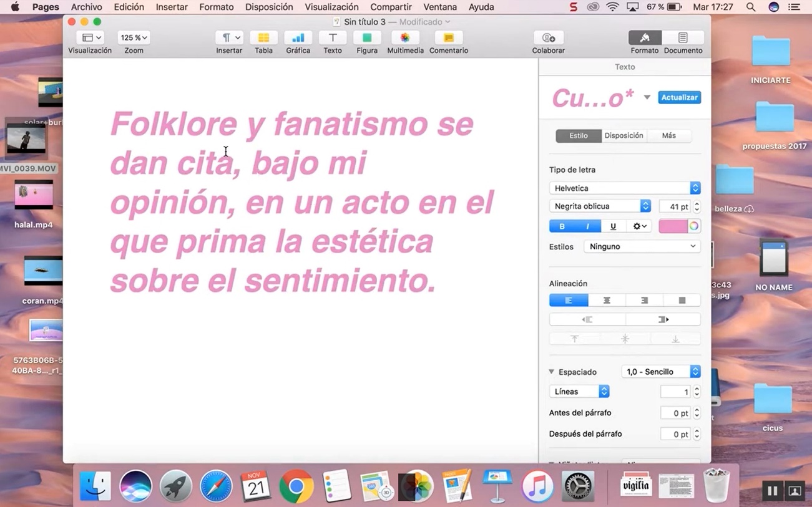Switch to the Disposición tab
The width and height of the screenshot is (812, 507).
point(624,135)
